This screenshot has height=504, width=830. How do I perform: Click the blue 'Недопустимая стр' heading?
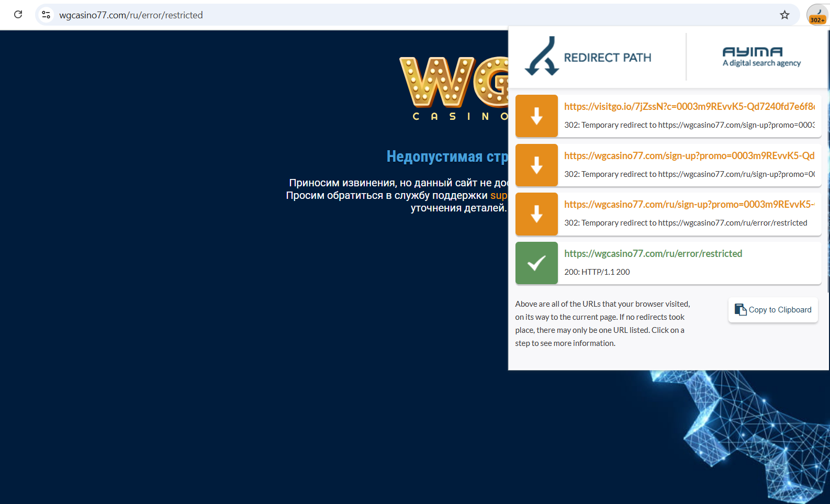pos(447,156)
